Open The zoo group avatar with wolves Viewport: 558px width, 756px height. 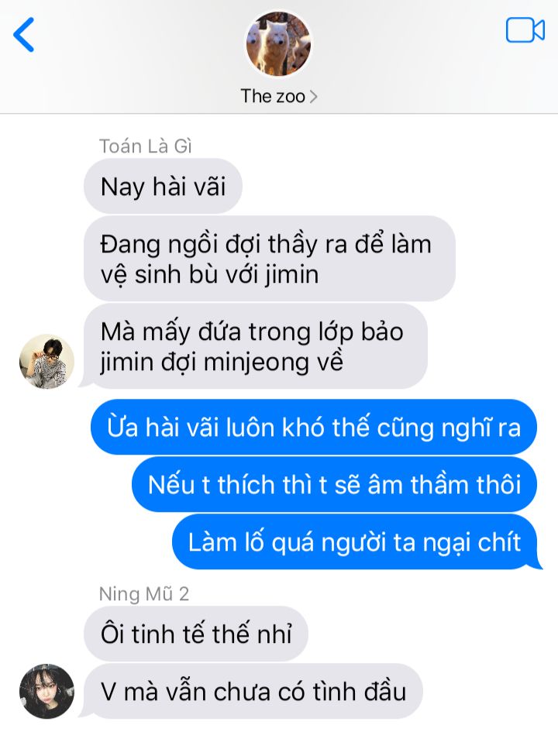tap(279, 44)
